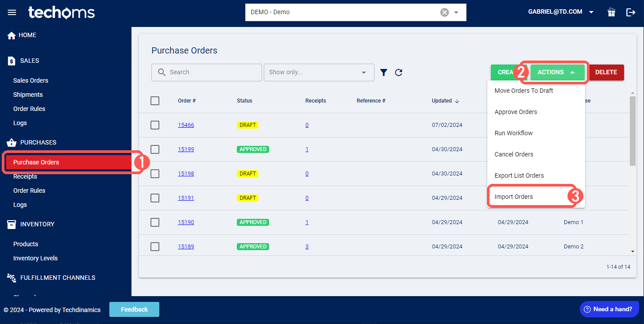
Task: Open Inventory Levels in sidebar
Action: (35, 258)
